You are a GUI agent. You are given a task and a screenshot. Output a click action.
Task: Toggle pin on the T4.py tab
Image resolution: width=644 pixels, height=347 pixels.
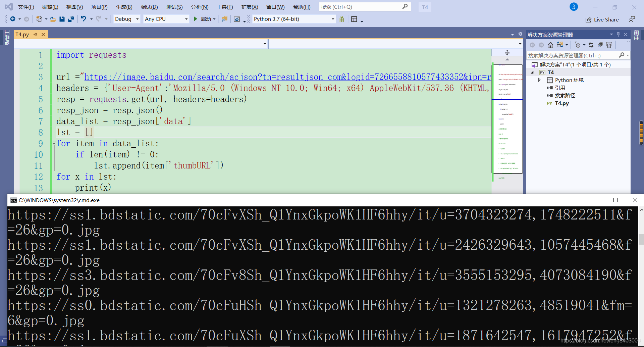[x=35, y=34]
